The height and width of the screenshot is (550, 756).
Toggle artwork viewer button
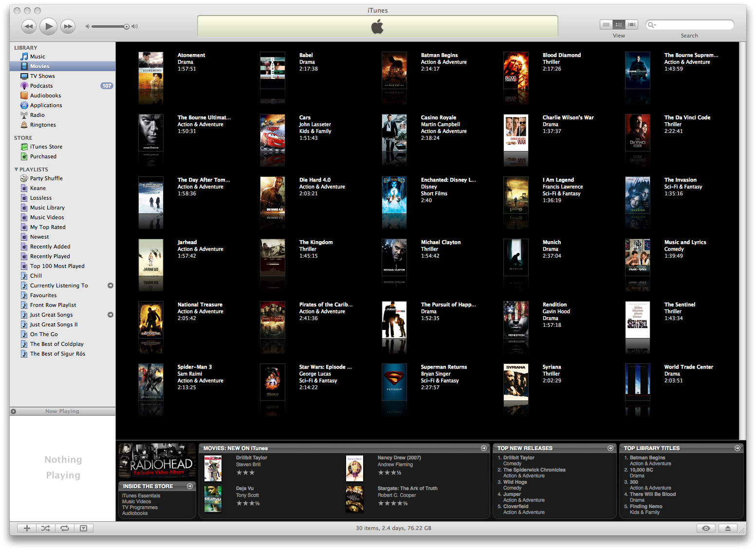(83, 528)
